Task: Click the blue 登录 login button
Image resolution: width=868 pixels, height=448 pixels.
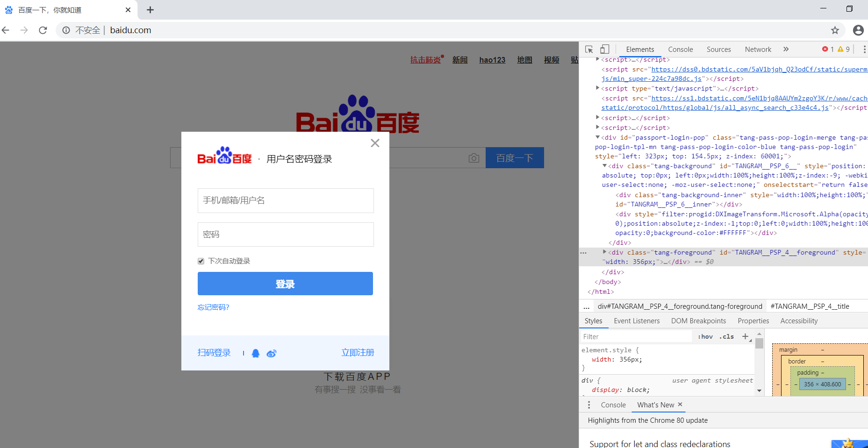Action: 285,284
